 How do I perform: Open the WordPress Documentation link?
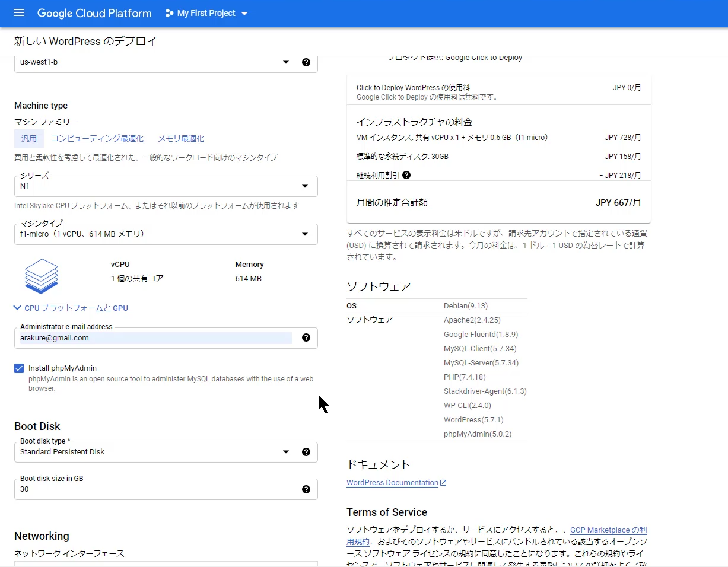tap(393, 483)
